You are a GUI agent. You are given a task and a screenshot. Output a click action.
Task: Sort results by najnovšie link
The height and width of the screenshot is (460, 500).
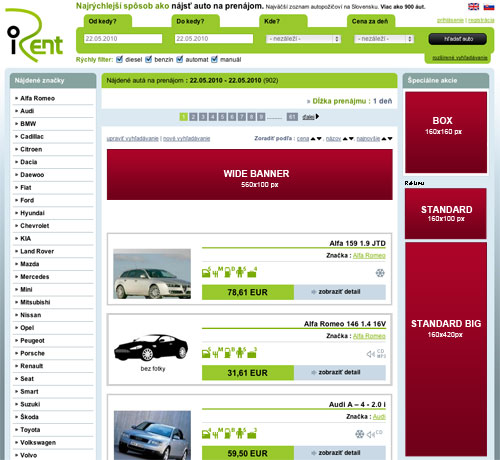(x=368, y=139)
